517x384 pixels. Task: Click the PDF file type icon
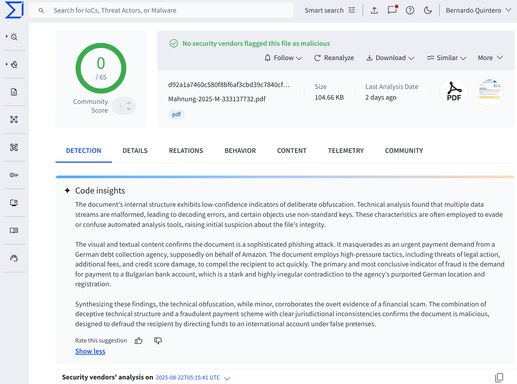(x=454, y=91)
